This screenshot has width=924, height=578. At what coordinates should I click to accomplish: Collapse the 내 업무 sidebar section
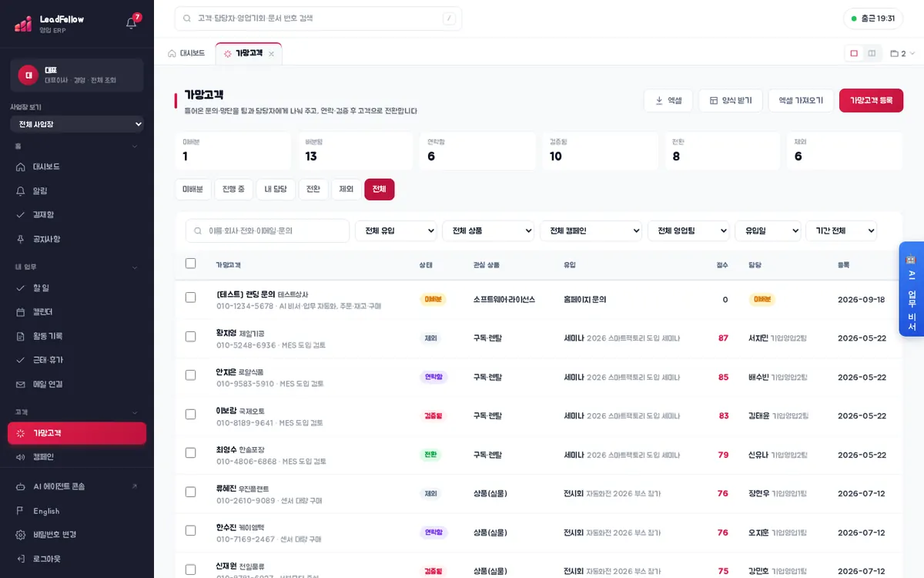[77, 267]
